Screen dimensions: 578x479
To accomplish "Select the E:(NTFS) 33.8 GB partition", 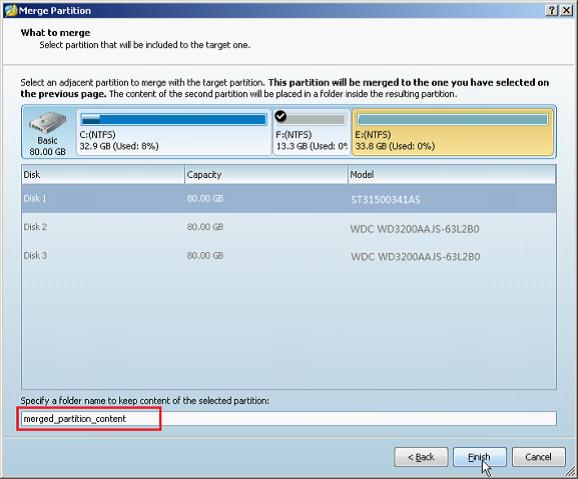I will point(453,132).
